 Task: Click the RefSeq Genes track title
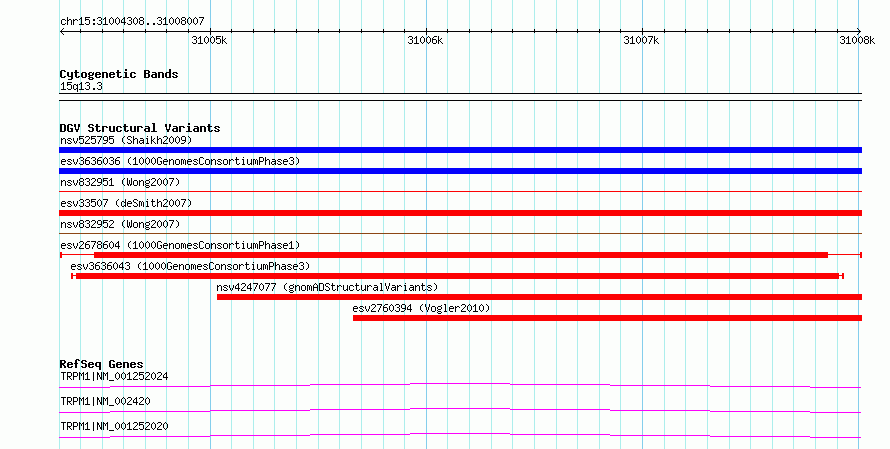[101, 364]
